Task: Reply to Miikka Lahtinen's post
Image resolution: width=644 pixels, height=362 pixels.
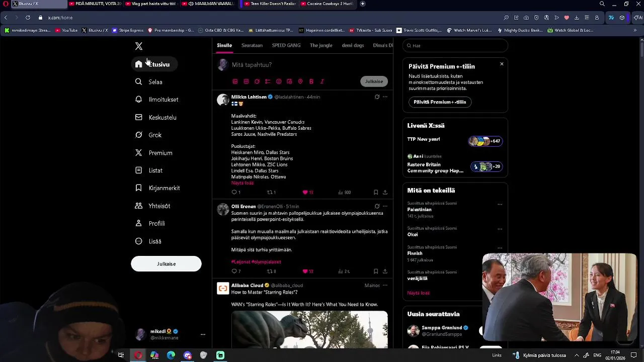Action: (x=234, y=192)
